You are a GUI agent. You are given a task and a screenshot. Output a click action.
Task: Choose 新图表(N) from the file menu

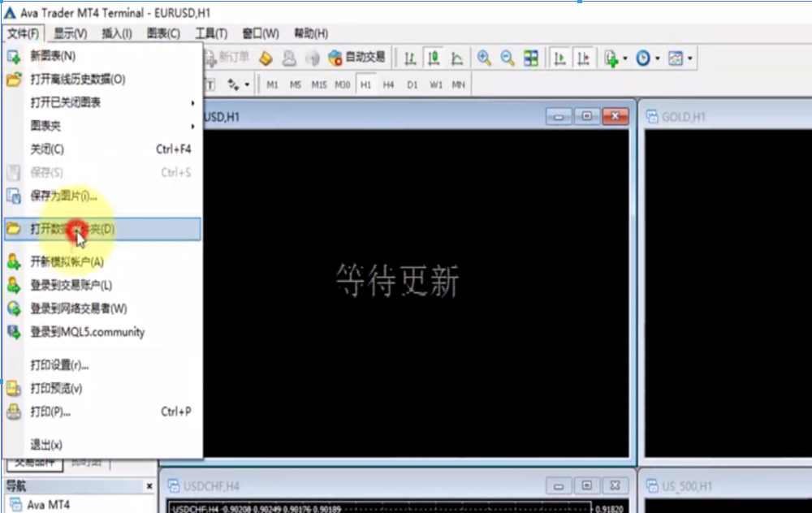click(x=102, y=56)
